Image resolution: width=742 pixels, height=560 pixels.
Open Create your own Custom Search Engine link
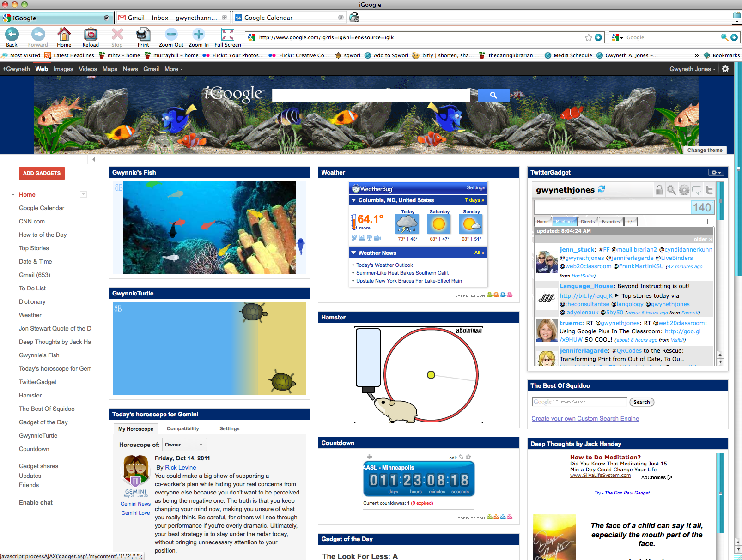(x=585, y=418)
